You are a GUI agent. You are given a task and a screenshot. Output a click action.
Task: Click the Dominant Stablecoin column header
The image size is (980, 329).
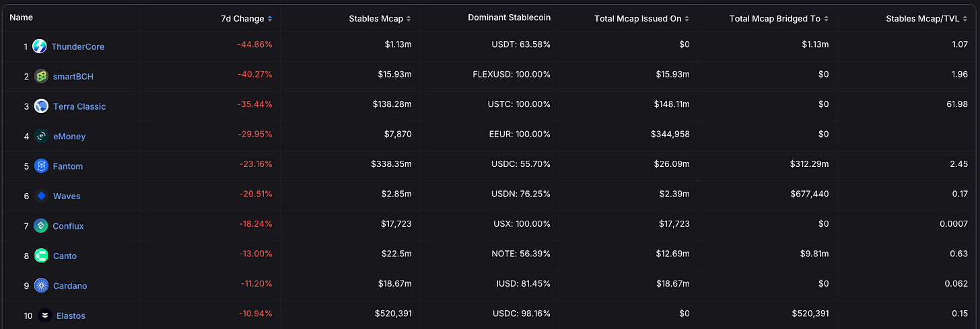[x=509, y=18]
